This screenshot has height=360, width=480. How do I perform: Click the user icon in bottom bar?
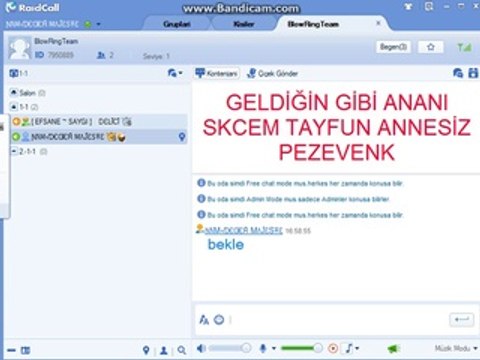point(164,350)
